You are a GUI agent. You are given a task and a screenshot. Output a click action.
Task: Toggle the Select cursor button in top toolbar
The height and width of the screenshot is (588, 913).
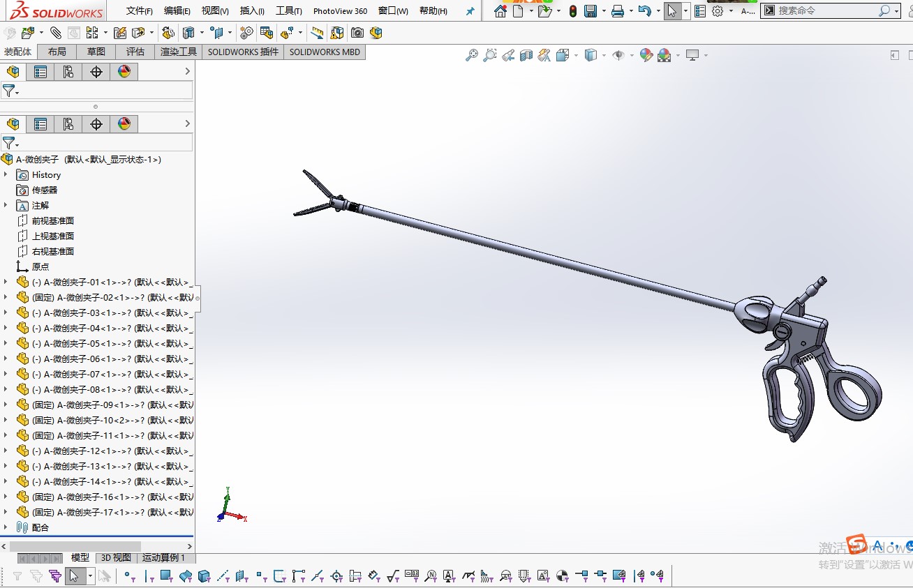671,11
